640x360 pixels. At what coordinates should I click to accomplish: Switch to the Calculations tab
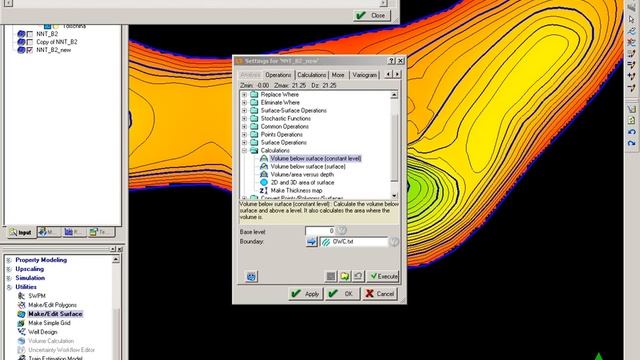(x=311, y=75)
